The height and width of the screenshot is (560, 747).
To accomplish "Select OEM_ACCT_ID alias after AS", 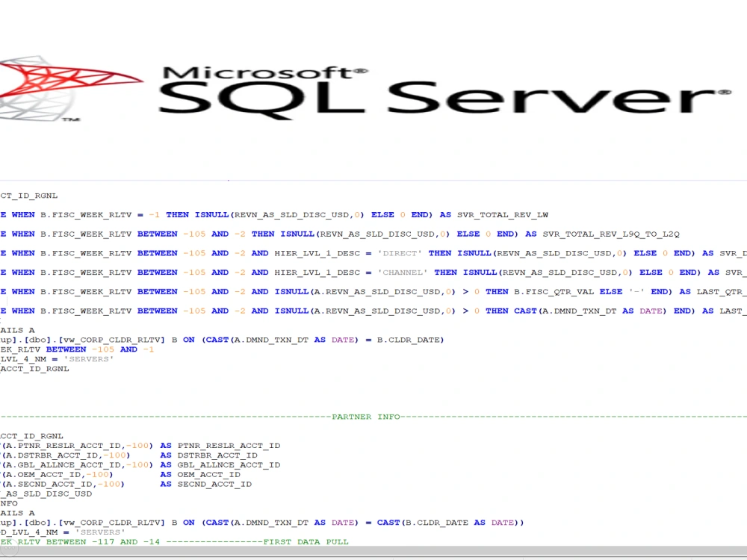I will tap(209, 474).
